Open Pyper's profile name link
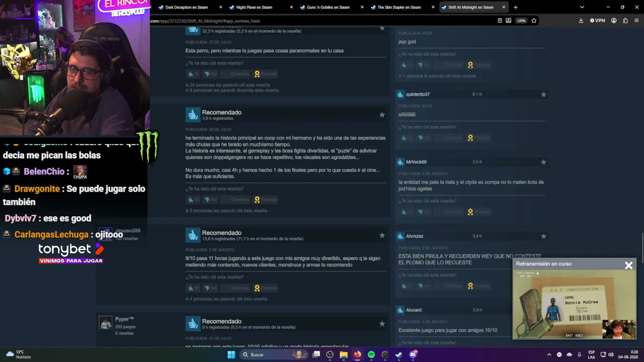 click(124, 319)
